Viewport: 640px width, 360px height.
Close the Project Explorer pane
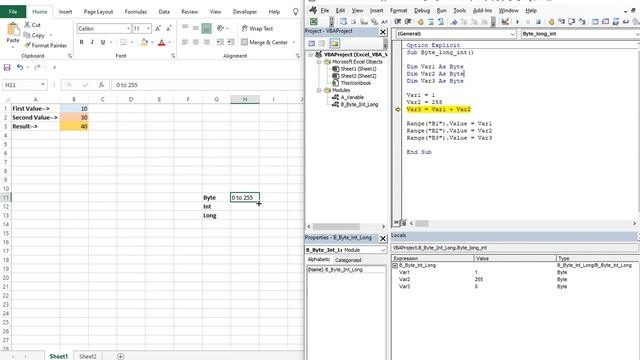click(382, 31)
